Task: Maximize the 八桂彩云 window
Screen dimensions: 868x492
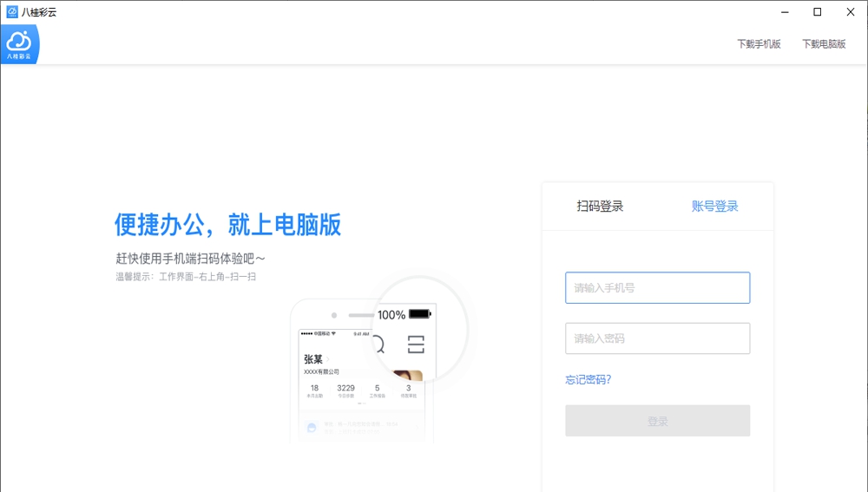Action: pos(817,11)
